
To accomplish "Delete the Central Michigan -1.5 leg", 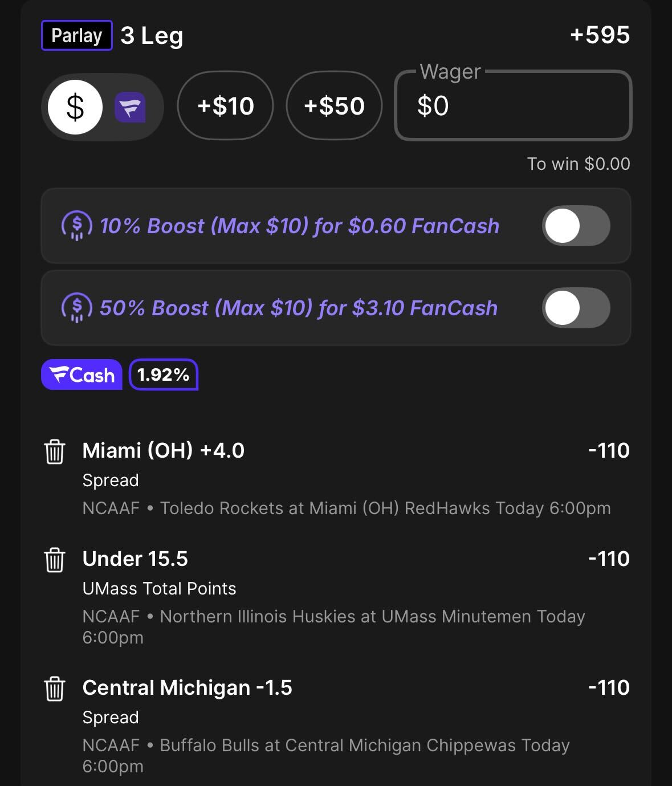I will [54, 688].
